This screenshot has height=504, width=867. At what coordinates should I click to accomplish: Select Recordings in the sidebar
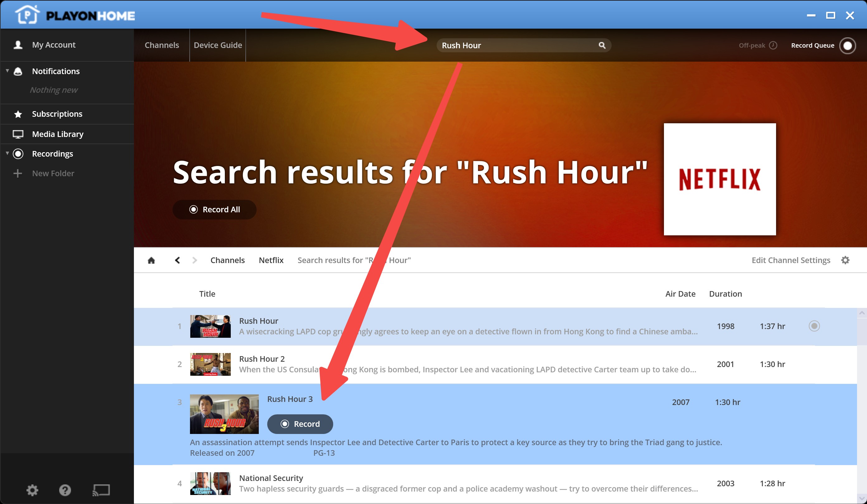click(x=52, y=153)
